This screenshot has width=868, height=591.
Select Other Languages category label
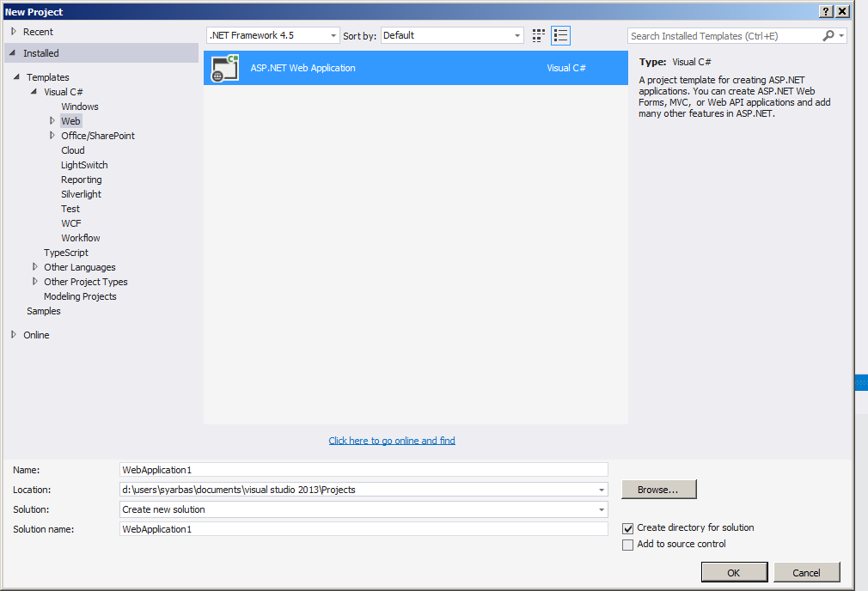80,267
